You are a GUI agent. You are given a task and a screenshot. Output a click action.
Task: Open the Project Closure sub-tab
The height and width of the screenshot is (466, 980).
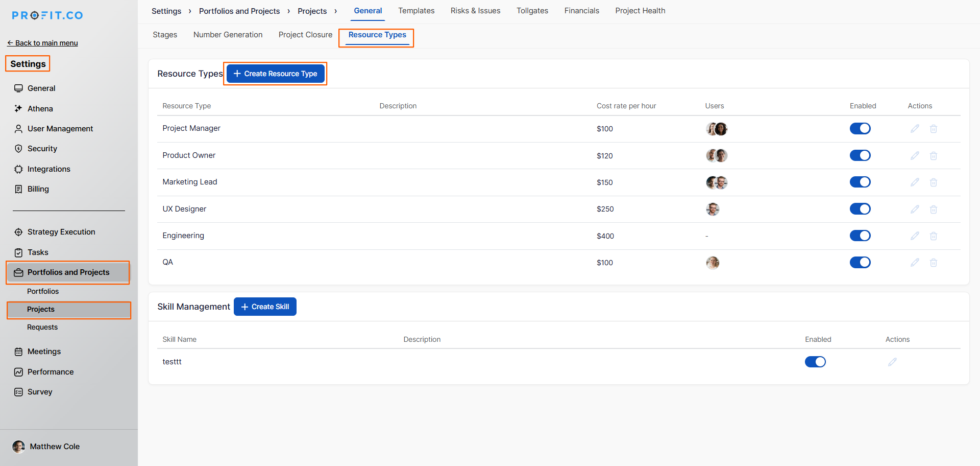point(305,35)
